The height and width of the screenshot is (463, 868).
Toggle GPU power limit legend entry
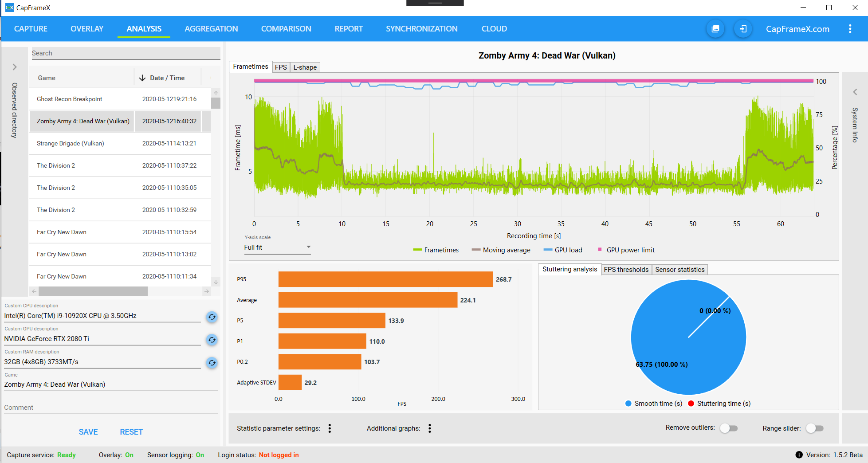(x=626, y=250)
